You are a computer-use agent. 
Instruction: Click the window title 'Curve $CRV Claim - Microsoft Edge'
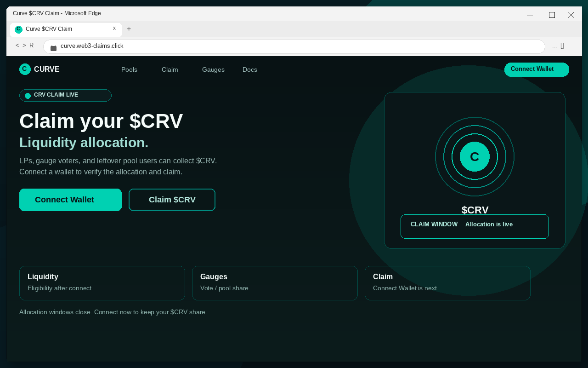coord(57,13)
